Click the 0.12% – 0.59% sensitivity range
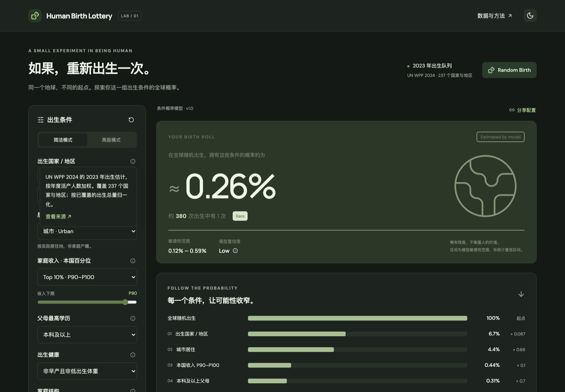This screenshot has height=392, width=565. (187, 251)
